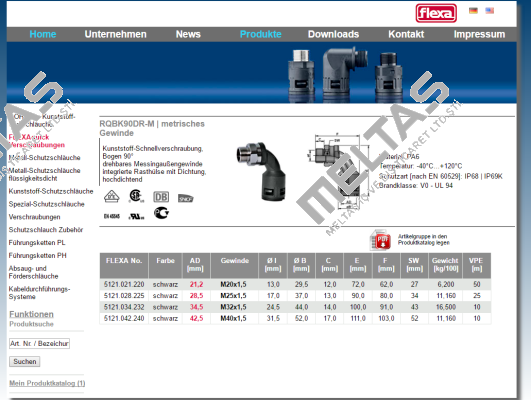Open Kunststoff-Schutzschläuche sidebar link
Viewport: 531px width, 400px height.
click(51, 191)
